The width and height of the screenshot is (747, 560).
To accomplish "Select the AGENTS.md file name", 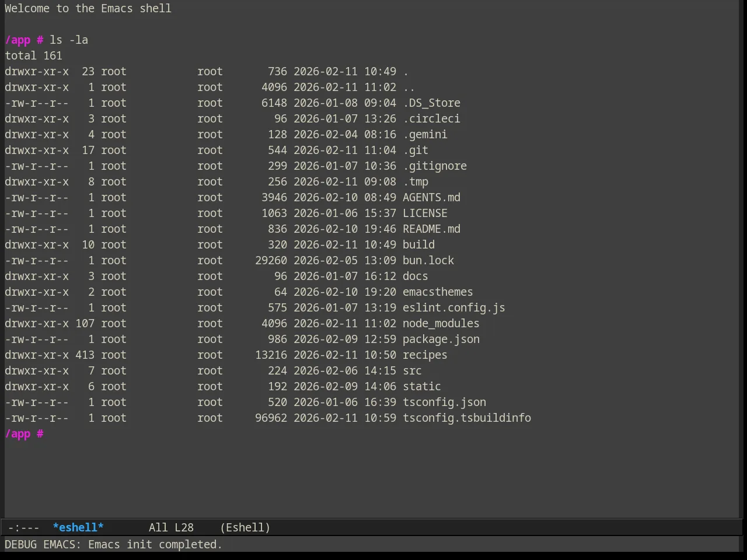I will coord(431,197).
